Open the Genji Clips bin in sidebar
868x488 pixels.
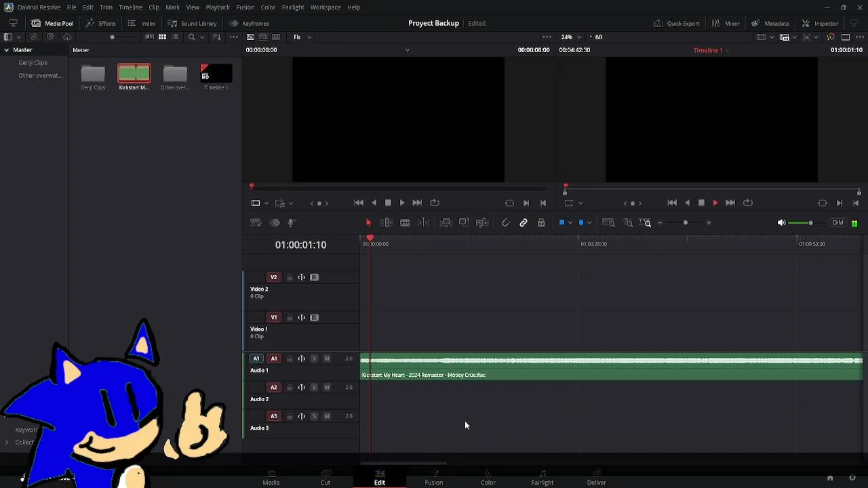coord(33,63)
